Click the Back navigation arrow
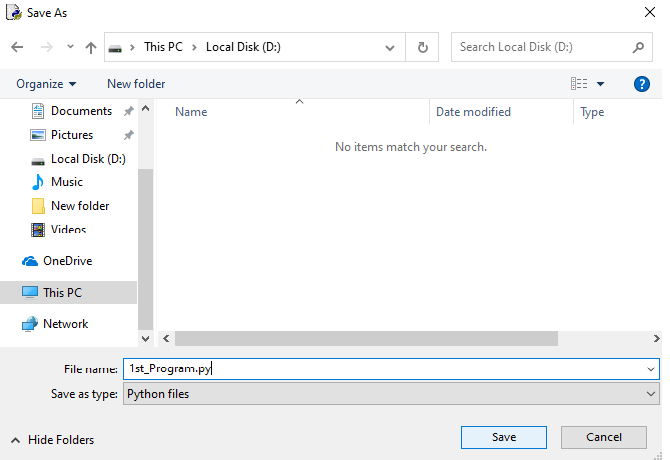The image size is (670, 460). tap(17, 47)
